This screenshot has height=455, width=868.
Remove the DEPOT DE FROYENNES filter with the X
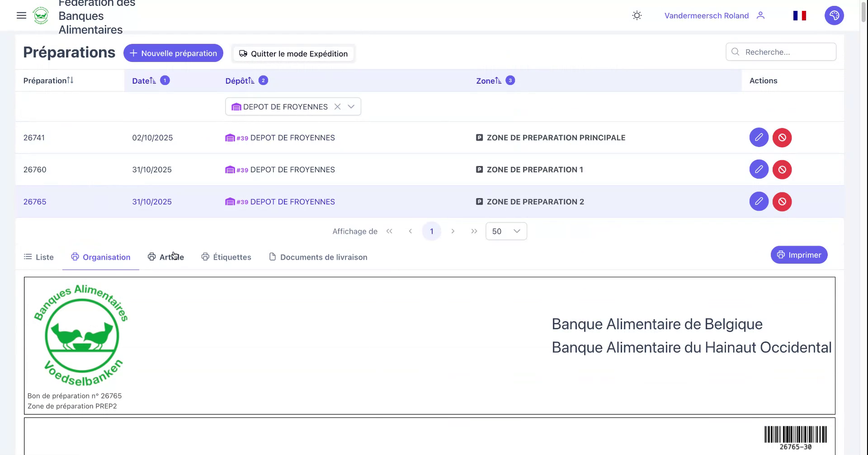coord(337,107)
